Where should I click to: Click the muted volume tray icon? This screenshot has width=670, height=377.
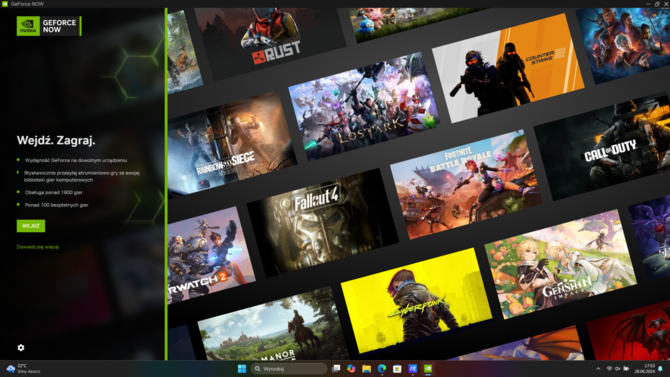click(617, 368)
